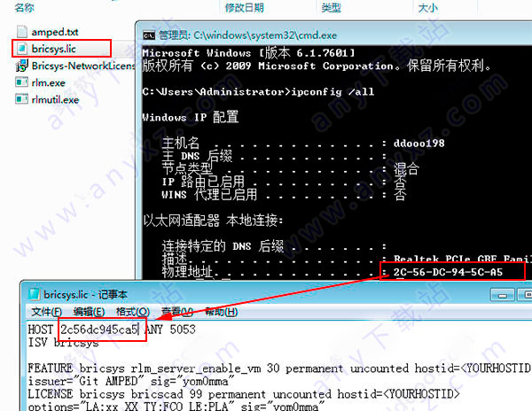The width and height of the screenshot is (532, 411).
Task: Open the 编辑(E) menu in Notepad
Action: coord(89,312)
